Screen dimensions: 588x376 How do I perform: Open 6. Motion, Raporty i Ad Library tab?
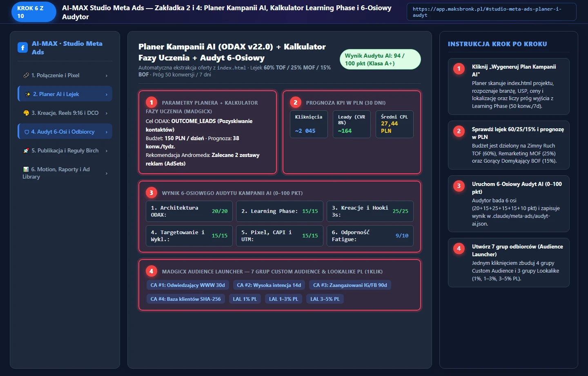[65, 173]
